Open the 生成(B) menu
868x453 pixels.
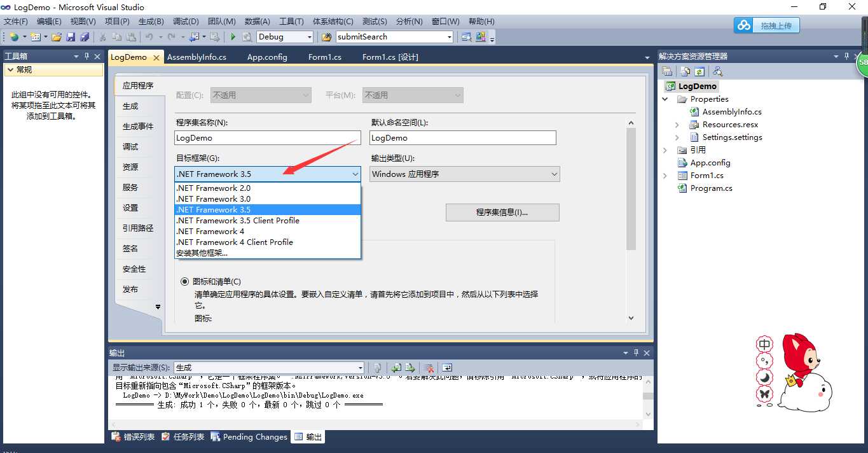point(151,21)
